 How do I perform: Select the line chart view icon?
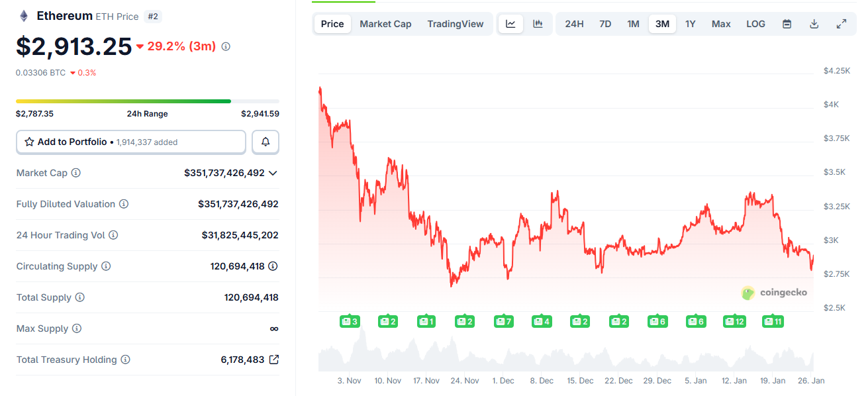(x=510, y=23)
